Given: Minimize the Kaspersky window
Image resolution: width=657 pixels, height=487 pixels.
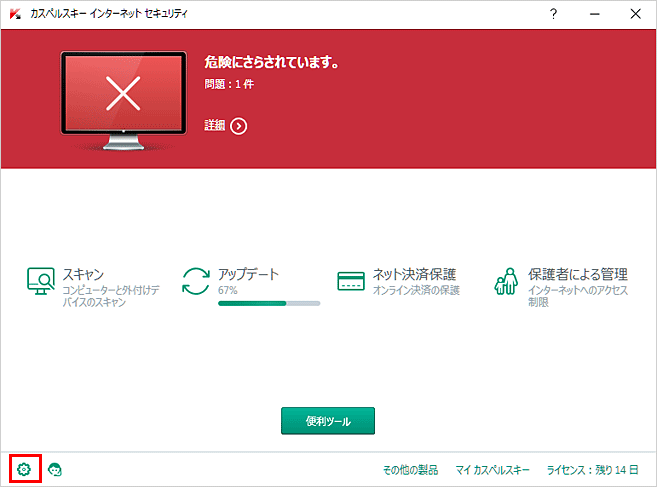Looking at the screenshot, I should click(595, 14).
